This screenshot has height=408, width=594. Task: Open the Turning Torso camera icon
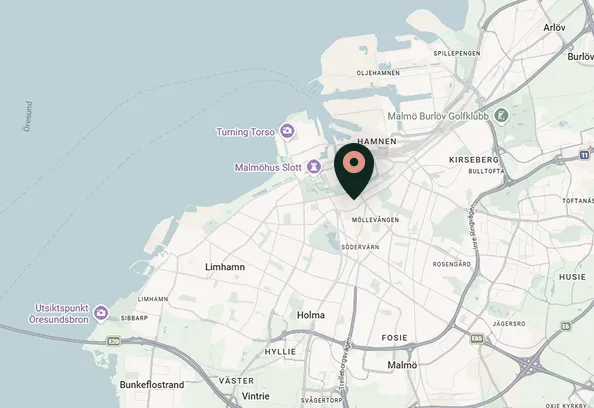[x=288, y=131]
